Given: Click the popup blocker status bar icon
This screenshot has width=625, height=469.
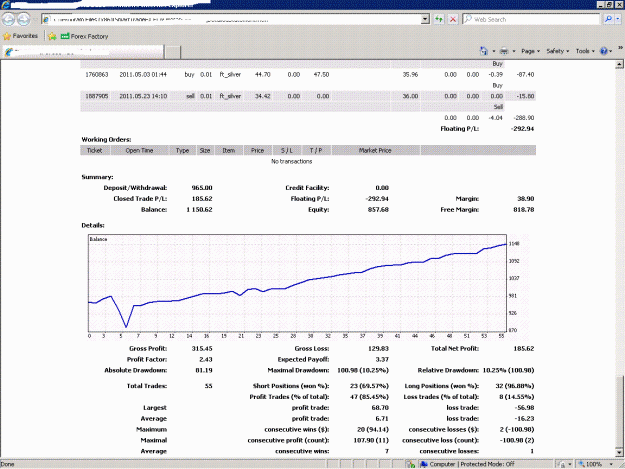Looking at the screenshot, I should click(x=410, y=464).
